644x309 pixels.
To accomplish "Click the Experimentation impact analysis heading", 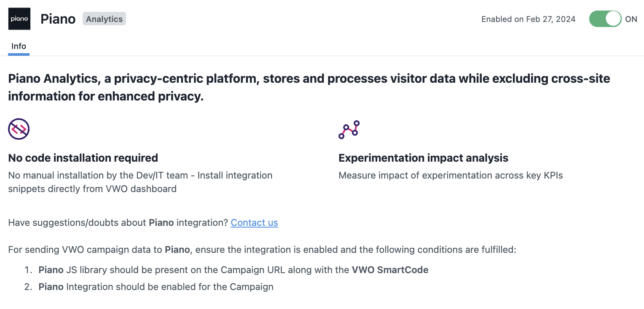I will point(423,158).
